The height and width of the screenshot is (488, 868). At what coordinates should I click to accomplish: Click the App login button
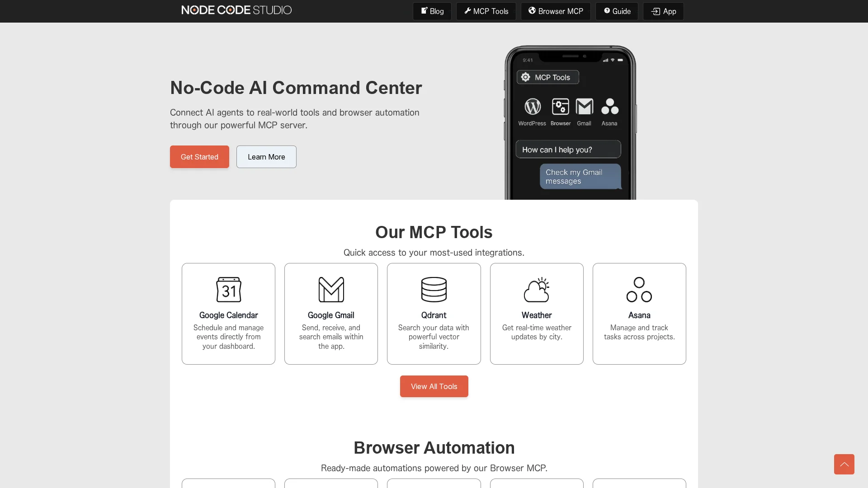tap(663, 11)
